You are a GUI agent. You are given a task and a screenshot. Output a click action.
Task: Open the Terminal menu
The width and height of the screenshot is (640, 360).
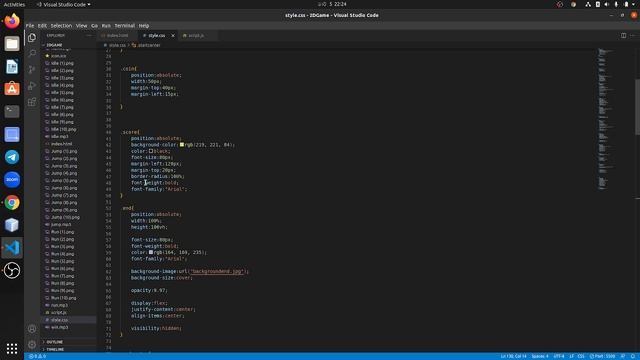124,25
